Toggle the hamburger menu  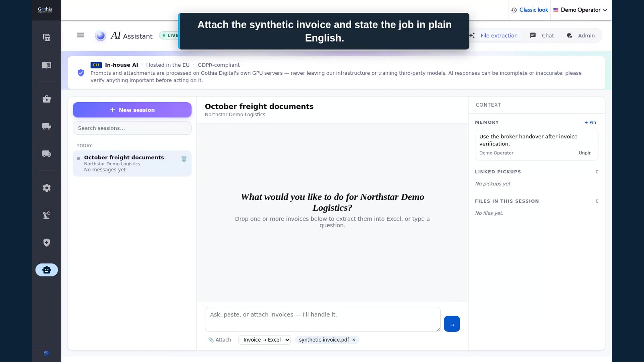[x=80, y=35]
